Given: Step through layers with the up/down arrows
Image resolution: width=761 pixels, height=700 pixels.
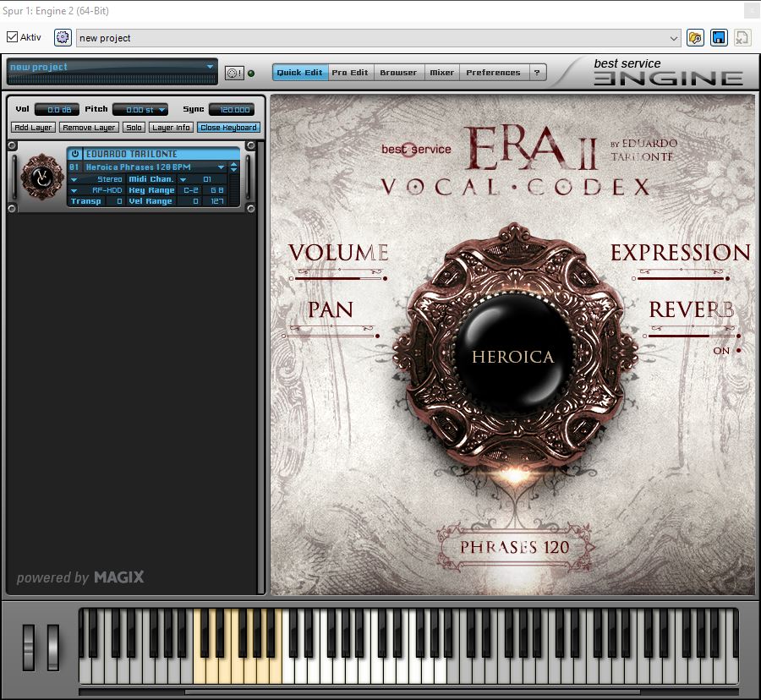Looking at the screenshot, I should pyautogui.click(x=234, y=167).
